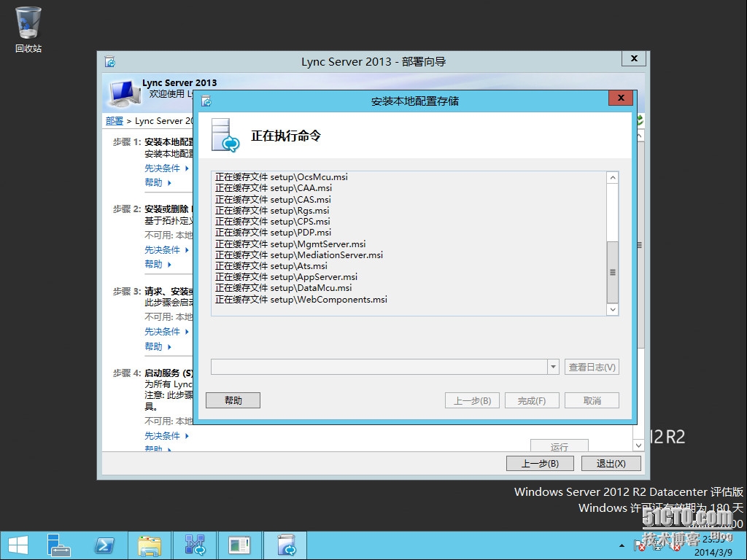Click the log selection combo box field
Viewport: 747px width, 560px height.
click(x=379, y=367)
